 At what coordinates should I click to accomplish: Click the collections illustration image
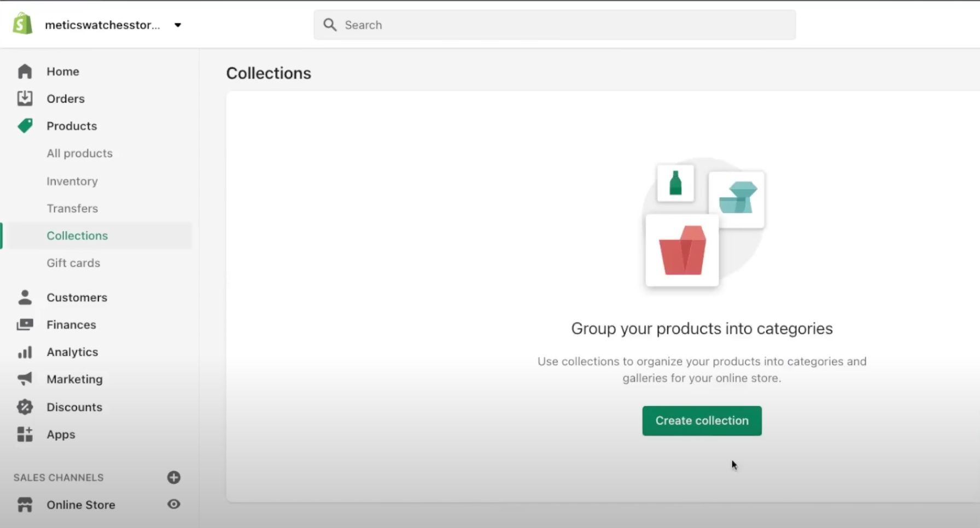(702, 224)
